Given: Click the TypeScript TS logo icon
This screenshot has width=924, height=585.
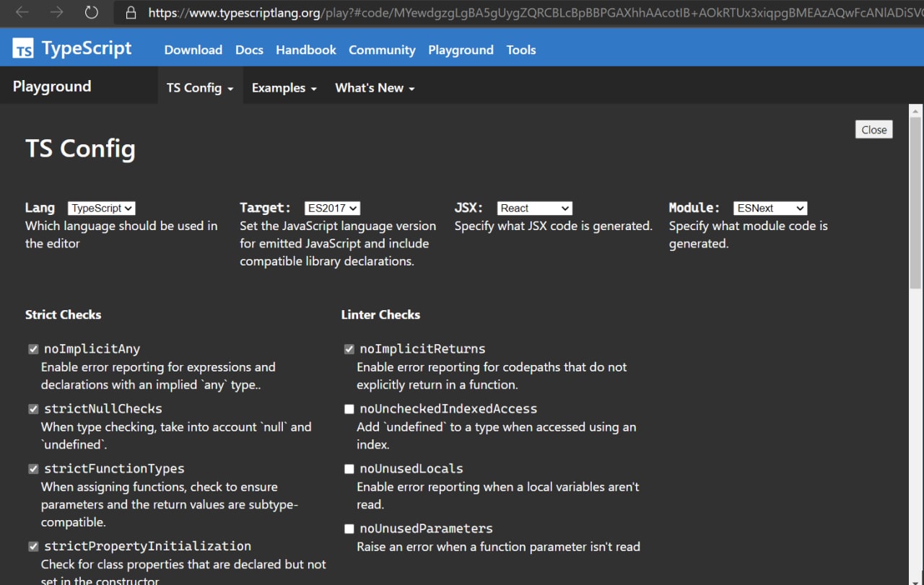Looking at the screenshot, I should 23,49.
